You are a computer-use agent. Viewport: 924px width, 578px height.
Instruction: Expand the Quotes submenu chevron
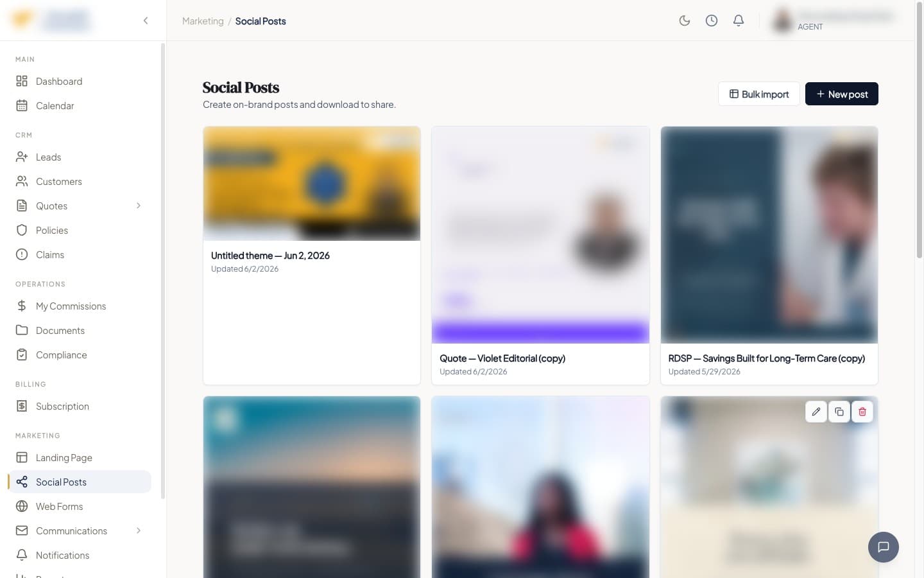tap(139, 206)
